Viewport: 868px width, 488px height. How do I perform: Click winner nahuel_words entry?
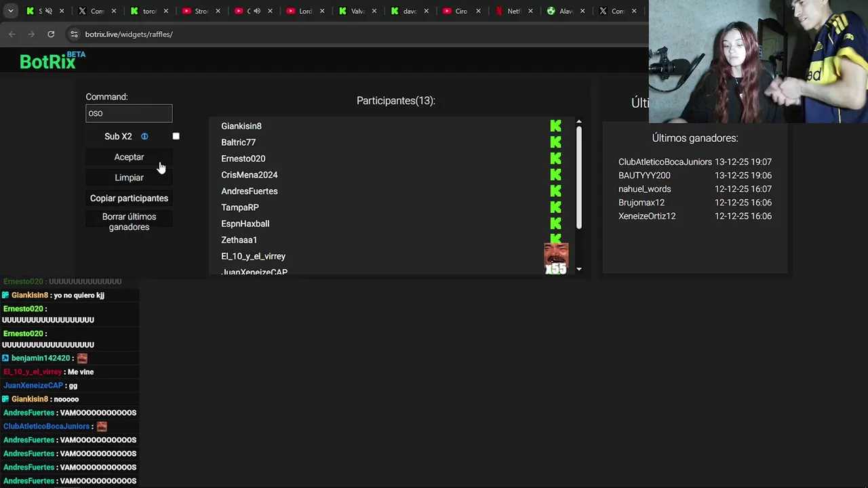click(x=695, y=189)
